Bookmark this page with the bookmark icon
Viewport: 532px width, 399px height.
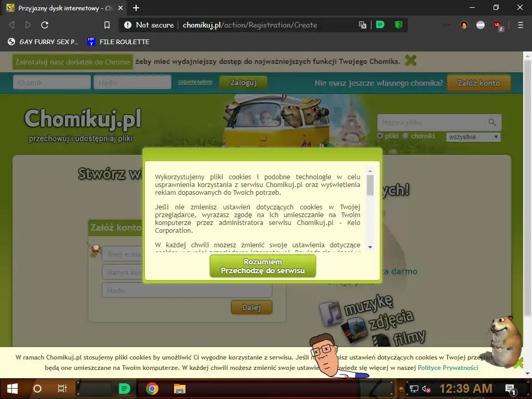107,25
